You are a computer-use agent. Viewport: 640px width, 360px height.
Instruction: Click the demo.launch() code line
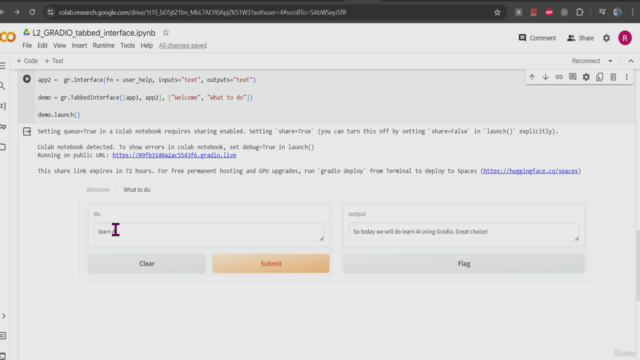click(59, 115)
